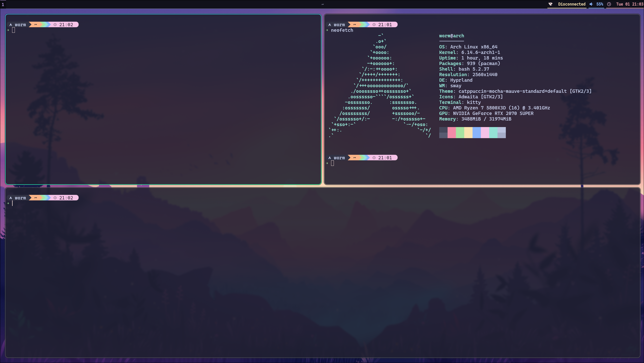Select workspace 1 in the top bar
Image resolution: width=644 pixels, height=363 pixels.
click(x=3, y=4)
